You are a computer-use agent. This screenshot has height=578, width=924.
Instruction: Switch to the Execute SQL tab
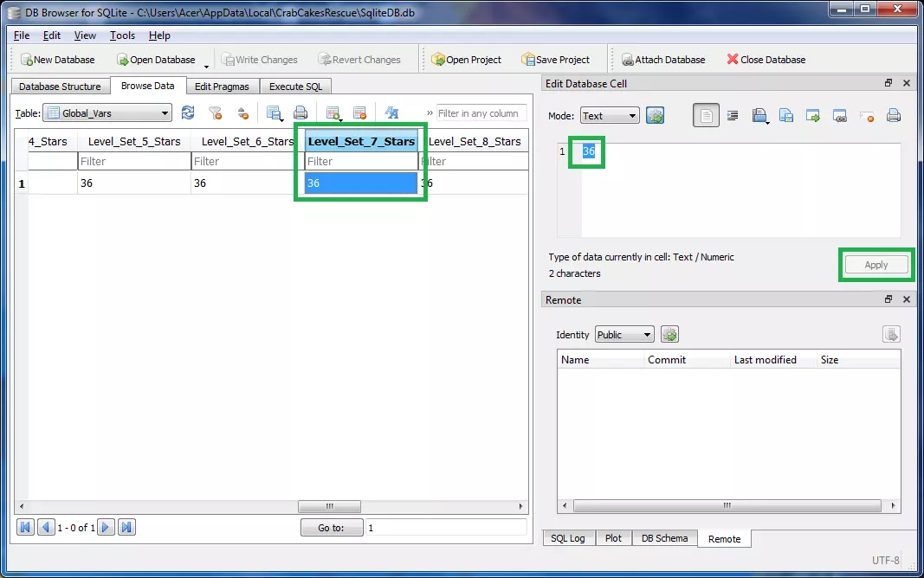coord(295,87)
